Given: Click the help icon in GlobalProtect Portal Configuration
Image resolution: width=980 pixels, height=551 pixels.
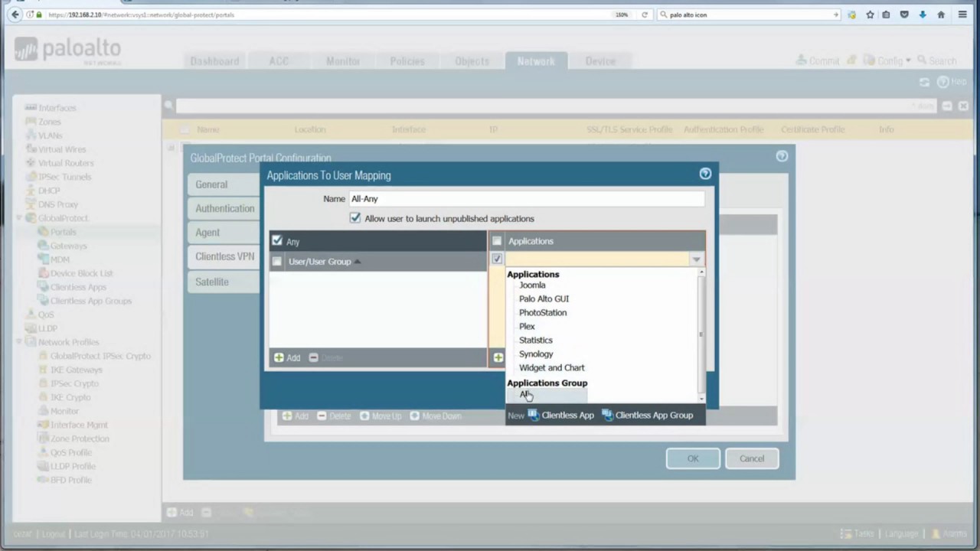Looking at the screenshot, I should [x=782, y=156].
